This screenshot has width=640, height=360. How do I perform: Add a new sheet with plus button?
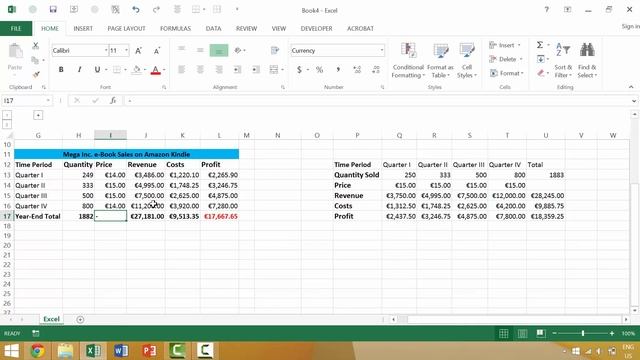(x=80, y=320)
